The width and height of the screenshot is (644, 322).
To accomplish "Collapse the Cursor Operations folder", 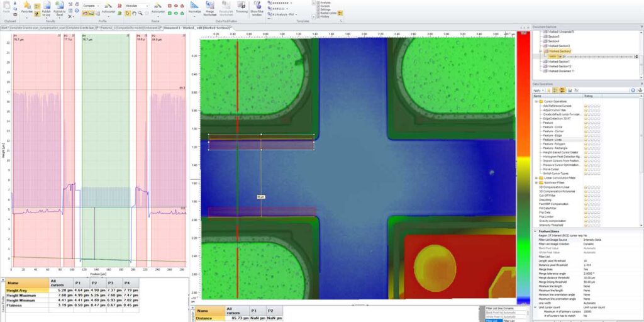I will click(536, 101).
